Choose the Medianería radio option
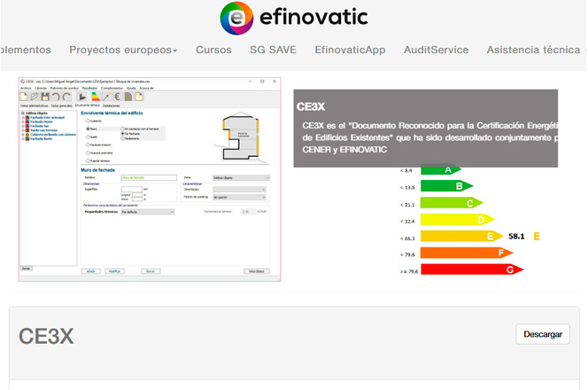The height and width of the screenshot is (390, 588). (122, 138)
